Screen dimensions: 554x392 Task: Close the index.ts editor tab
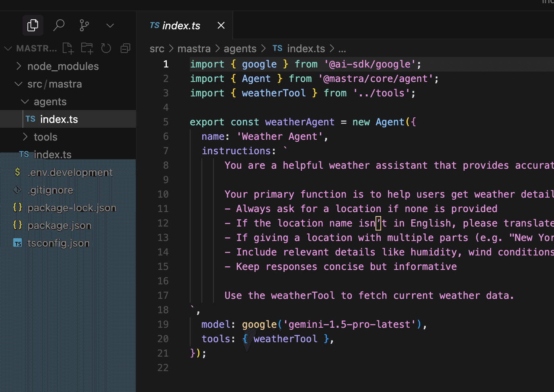[221, 26]
